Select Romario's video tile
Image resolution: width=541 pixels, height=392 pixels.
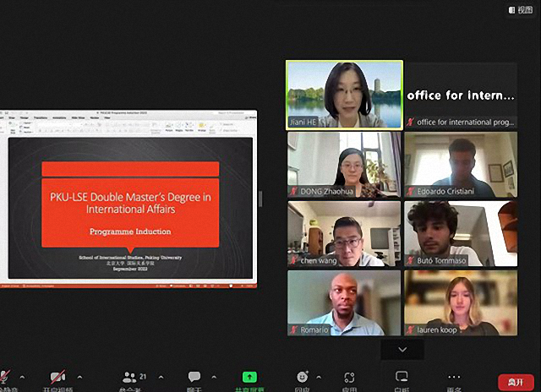pyautogui.click(x=344, y=302)
